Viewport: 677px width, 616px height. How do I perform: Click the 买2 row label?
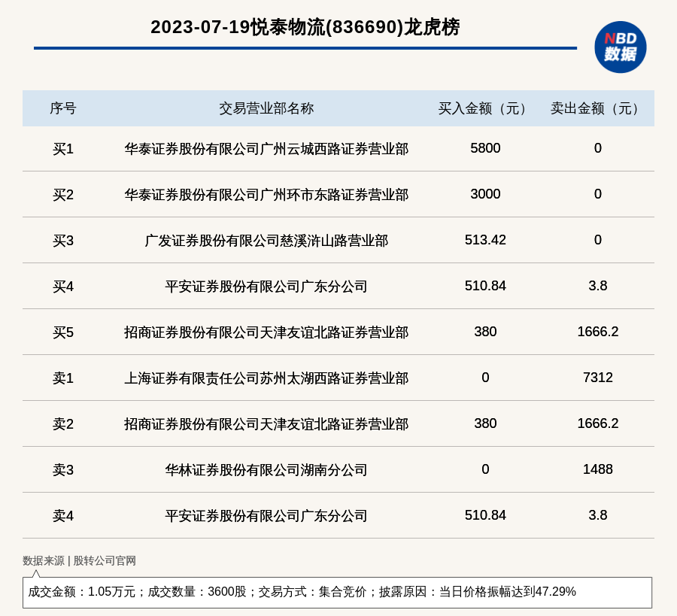tap(63, 195)
